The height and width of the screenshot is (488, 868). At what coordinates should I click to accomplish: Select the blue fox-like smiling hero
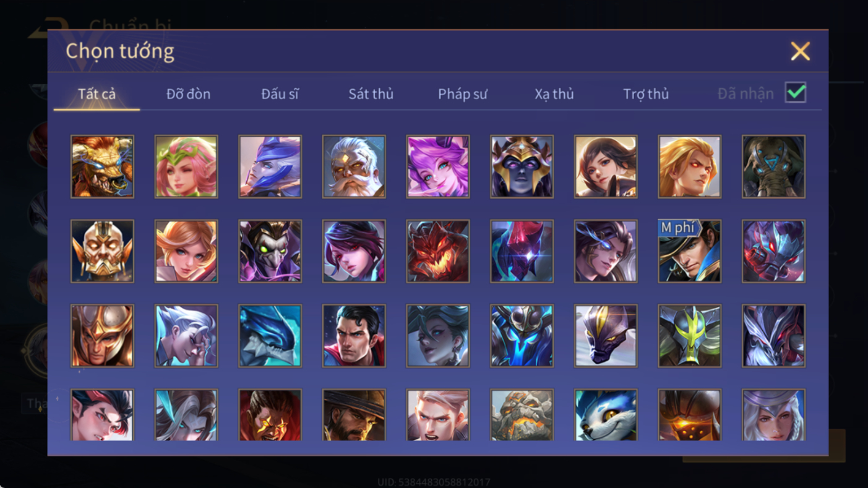pyautogui.click(x=606, y=414)
